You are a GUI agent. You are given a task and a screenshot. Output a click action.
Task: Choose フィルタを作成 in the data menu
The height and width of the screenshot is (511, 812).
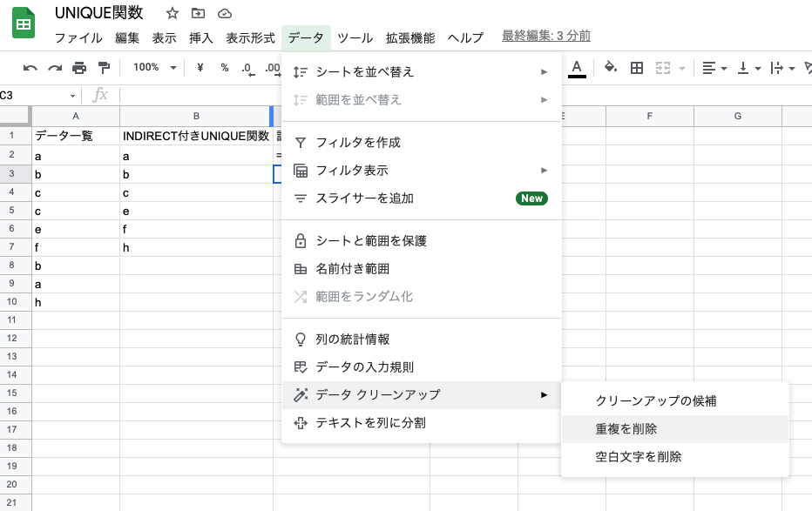pos(358,142)
